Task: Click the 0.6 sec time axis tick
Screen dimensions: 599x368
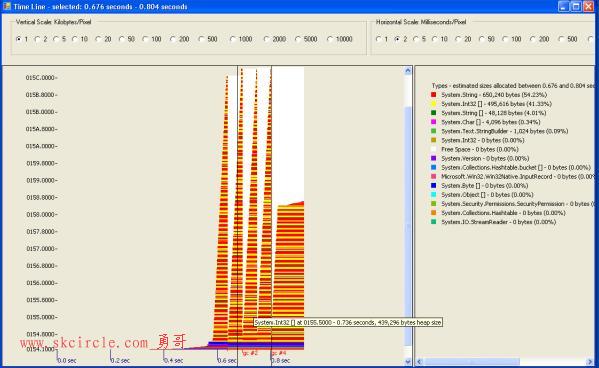Action: 227,360
